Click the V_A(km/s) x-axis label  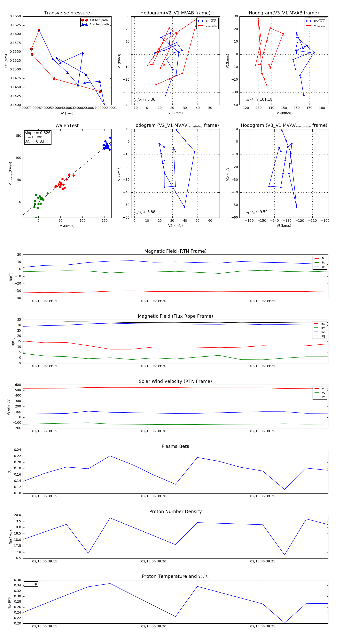click(x=67, y=226)
